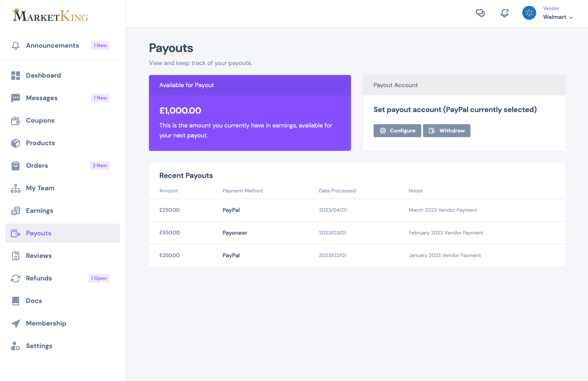This screenshot has width=588, height=381.
Task: Click the Dashboard grid icon
Action: click(x=15, y=76)
